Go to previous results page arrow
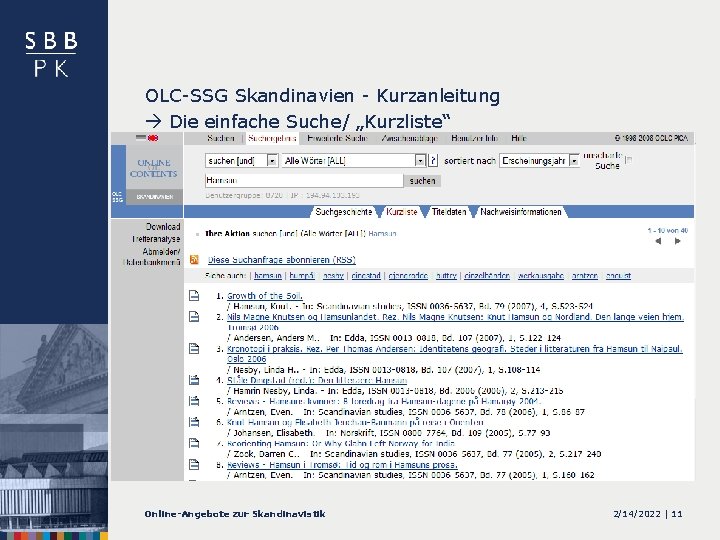Screen dimensions: 720x540 (658, 241)
